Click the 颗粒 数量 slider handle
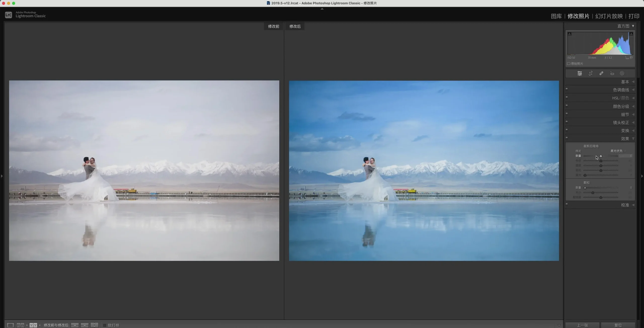Image resolution: width=644 pixels, height=328 pixels. 585,188
